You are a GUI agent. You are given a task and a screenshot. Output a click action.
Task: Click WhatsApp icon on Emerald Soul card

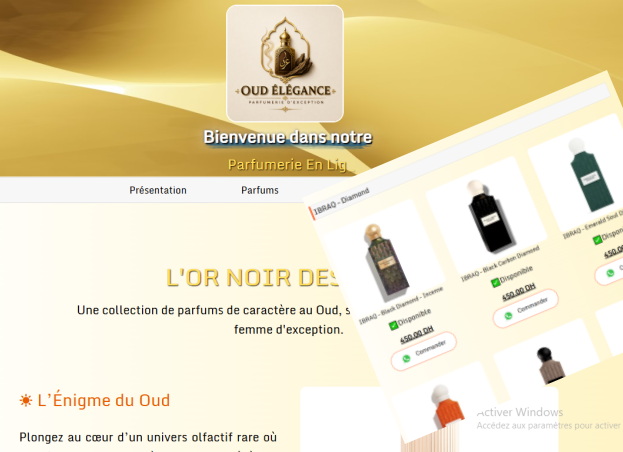coord(610,273)
